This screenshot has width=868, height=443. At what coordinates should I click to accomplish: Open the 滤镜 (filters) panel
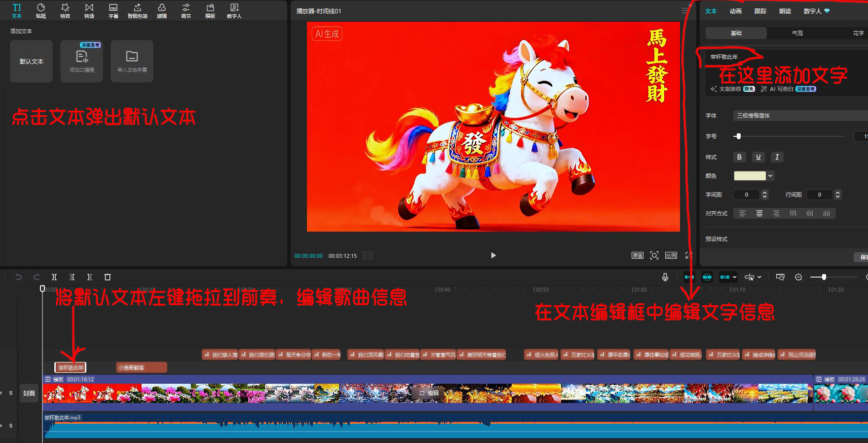(x=161, y=10)
